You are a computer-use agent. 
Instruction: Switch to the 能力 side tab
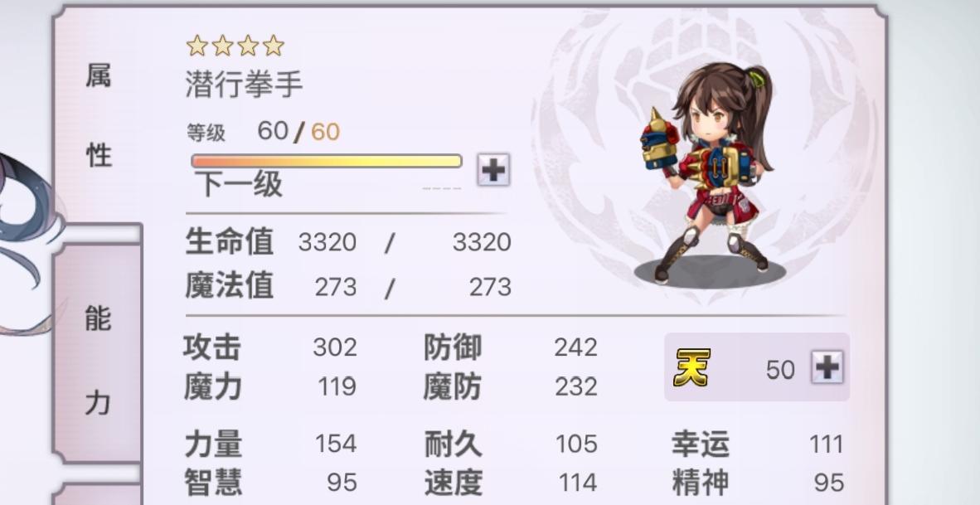pos(98,362)
